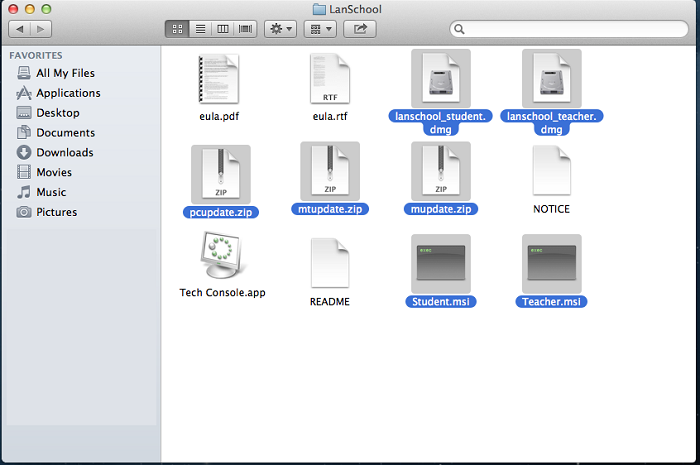
Task: Select the eula.pdf file icon
Action: tap(219, 79)
